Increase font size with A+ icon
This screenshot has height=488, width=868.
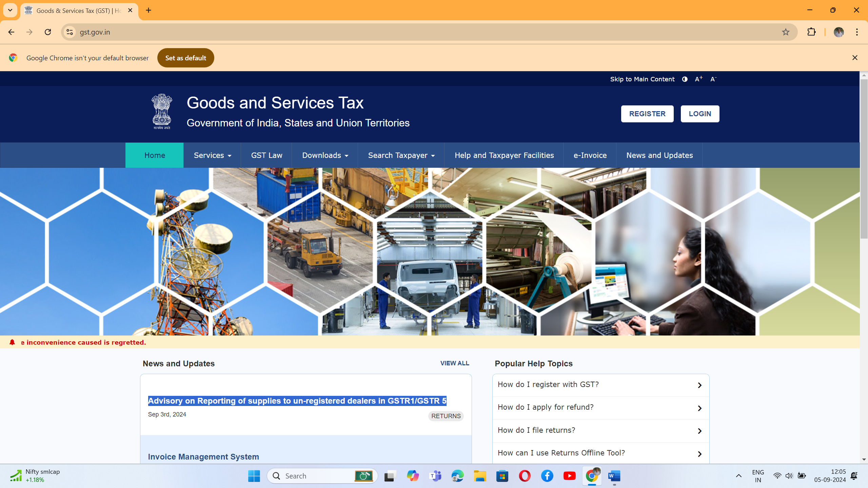pyautogui.click(x=698, y=79)
